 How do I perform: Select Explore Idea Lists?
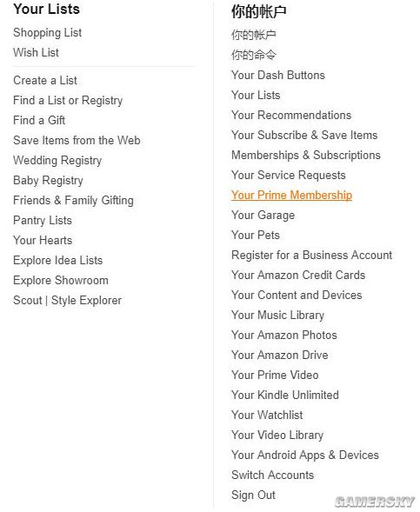coord(57,261)
